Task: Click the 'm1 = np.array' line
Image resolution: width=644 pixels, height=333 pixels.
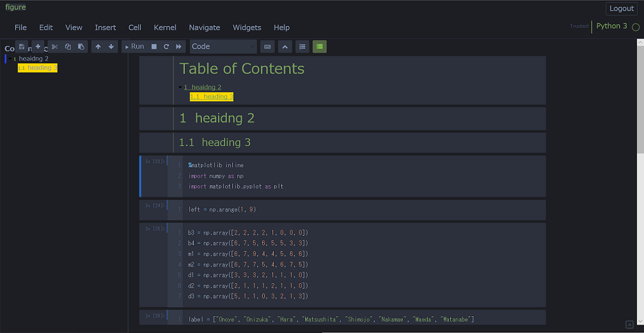Action: pos(247,254)
